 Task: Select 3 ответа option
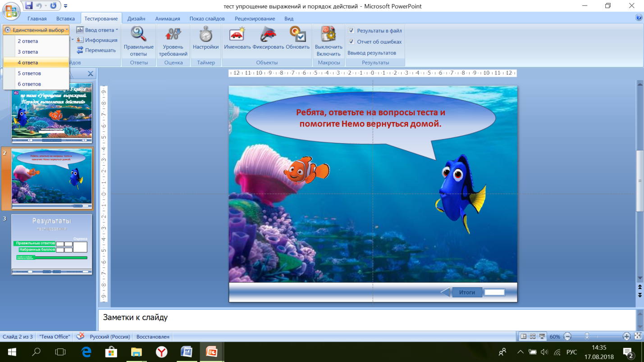[x=36, y=52]
